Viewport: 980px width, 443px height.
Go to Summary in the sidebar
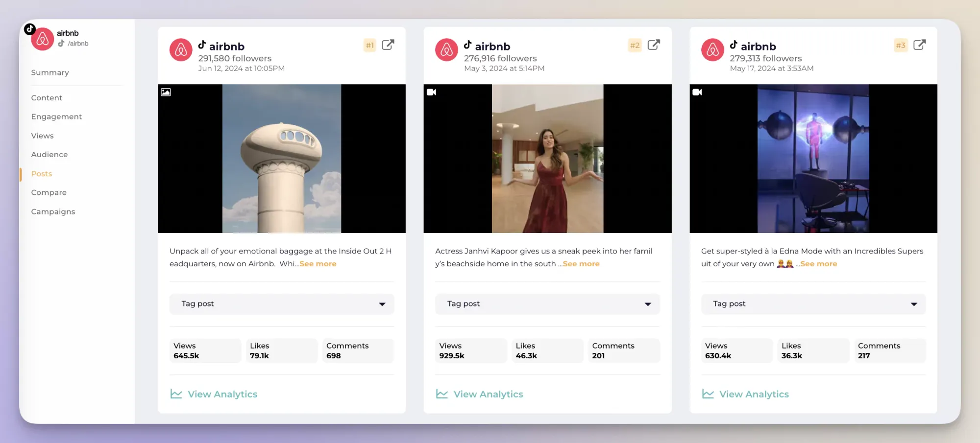coord(50,72)
